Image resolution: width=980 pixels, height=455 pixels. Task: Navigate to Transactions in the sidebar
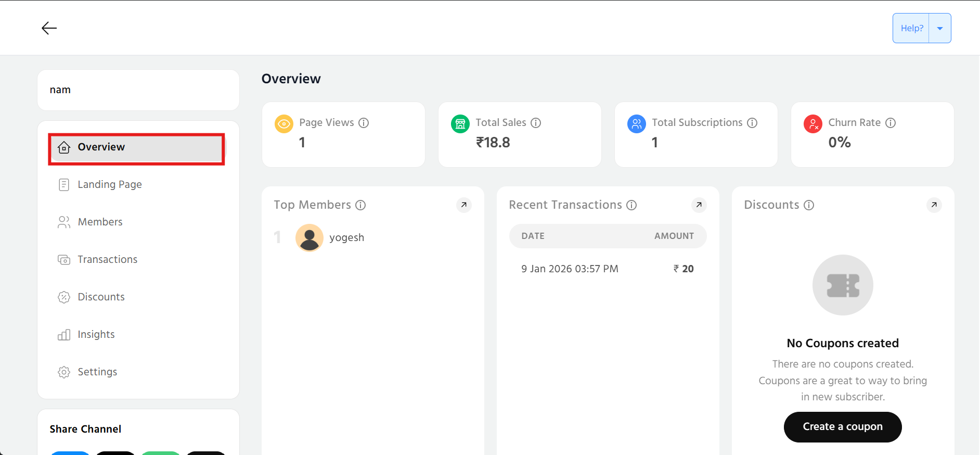pyautogui.click(x=107, y=260)
